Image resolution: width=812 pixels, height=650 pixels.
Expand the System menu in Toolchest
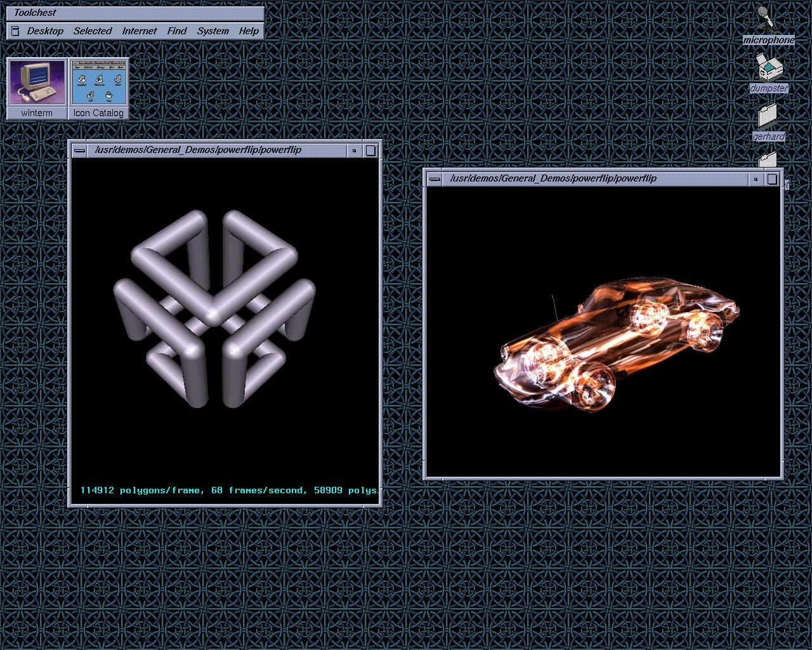(x=213, y=31)
